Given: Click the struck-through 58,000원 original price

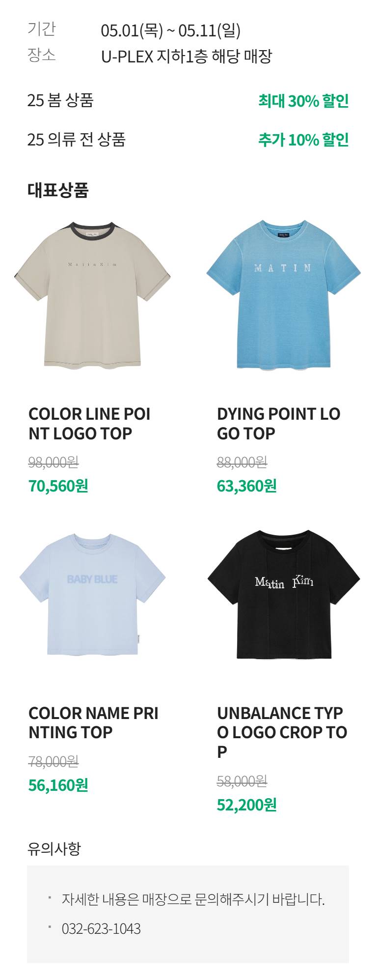Looking at the screenshot, I should point(242,781).
